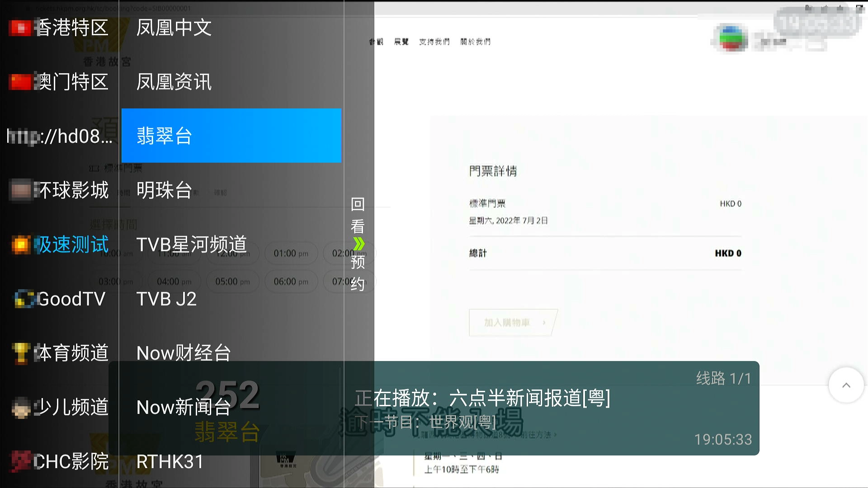
Task: Select the 体育频道 category
Action: (59, 353)
